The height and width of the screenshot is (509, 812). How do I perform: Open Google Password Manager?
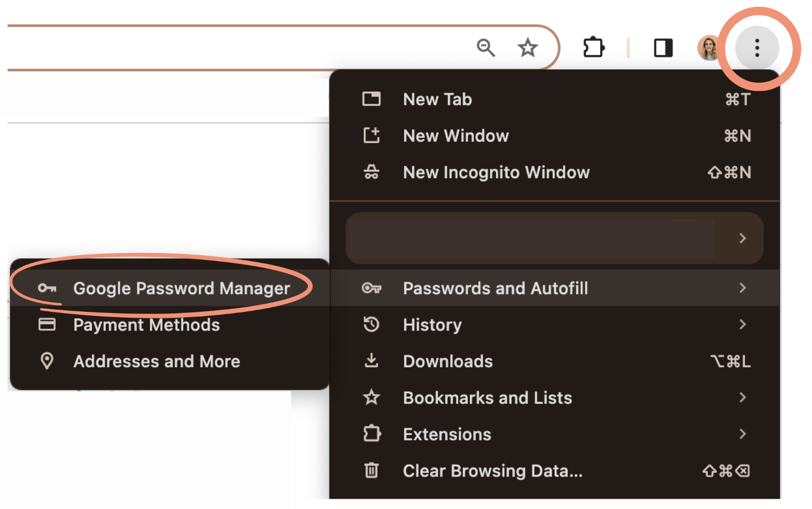[x=169, y=288]
